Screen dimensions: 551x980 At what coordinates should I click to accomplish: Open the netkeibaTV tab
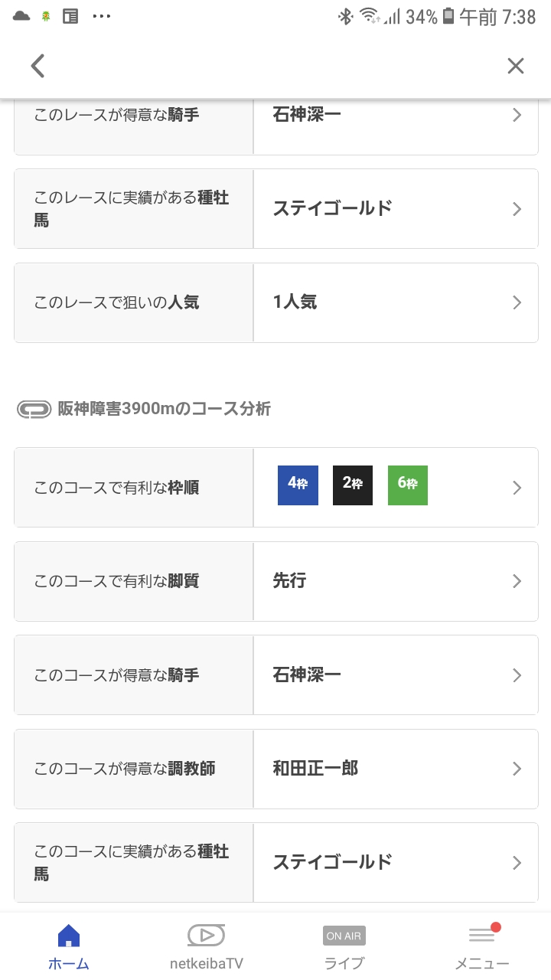click(x=207, y=946)
